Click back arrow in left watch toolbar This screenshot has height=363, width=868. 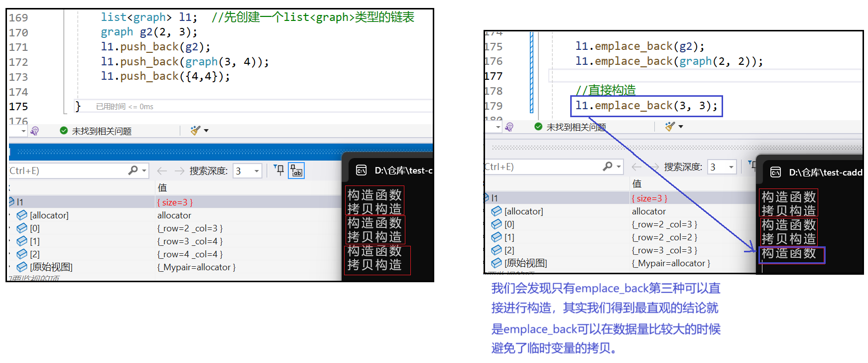click(162, 171)
